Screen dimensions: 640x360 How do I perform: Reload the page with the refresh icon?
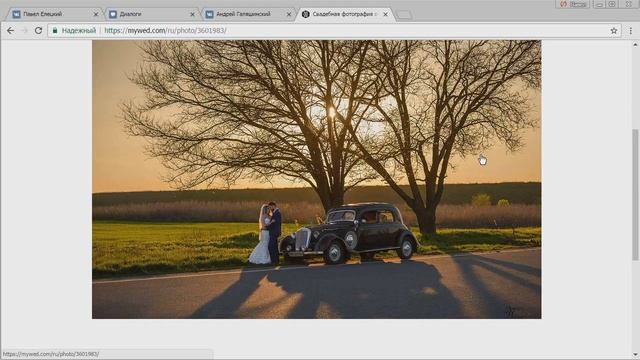click(x=38, y=31)
